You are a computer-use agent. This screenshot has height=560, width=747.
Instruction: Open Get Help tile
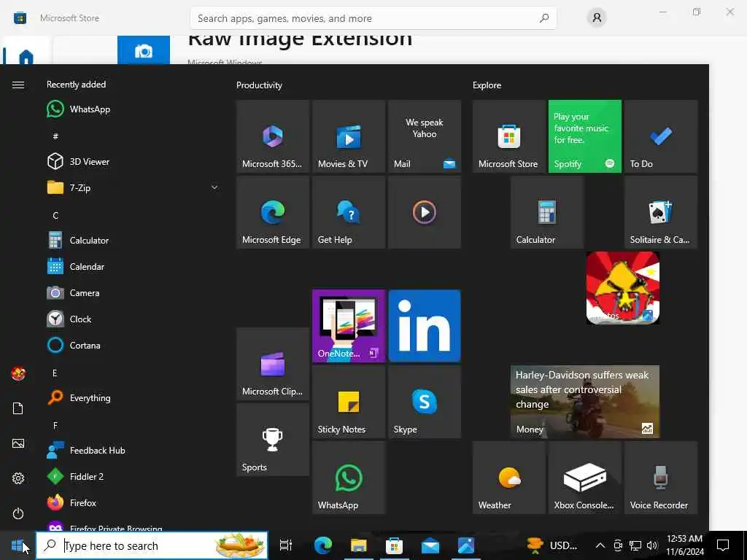coord(349,212)
